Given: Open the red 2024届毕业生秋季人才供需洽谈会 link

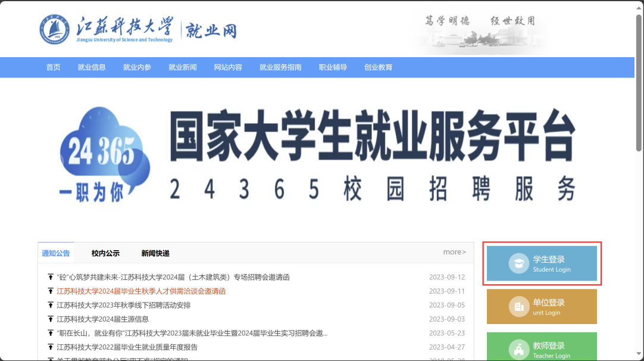Looking at the screenshot, I should 141,291.
